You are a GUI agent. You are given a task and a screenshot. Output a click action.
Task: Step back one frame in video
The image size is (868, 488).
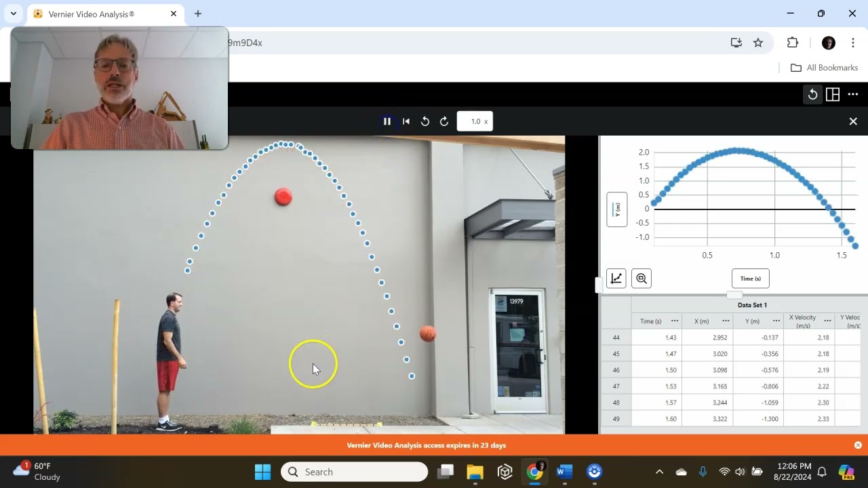point(425,121)
